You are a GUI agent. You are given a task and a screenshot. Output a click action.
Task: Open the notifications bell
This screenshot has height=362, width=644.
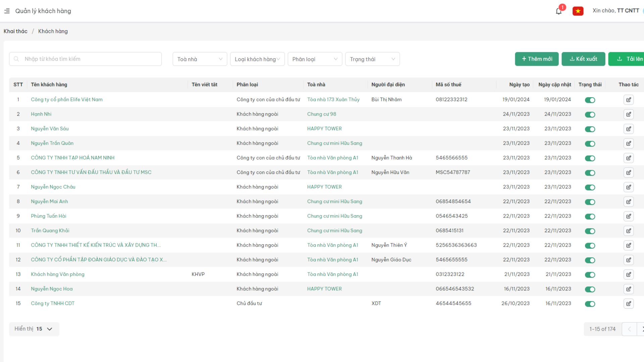coord(558,11)
